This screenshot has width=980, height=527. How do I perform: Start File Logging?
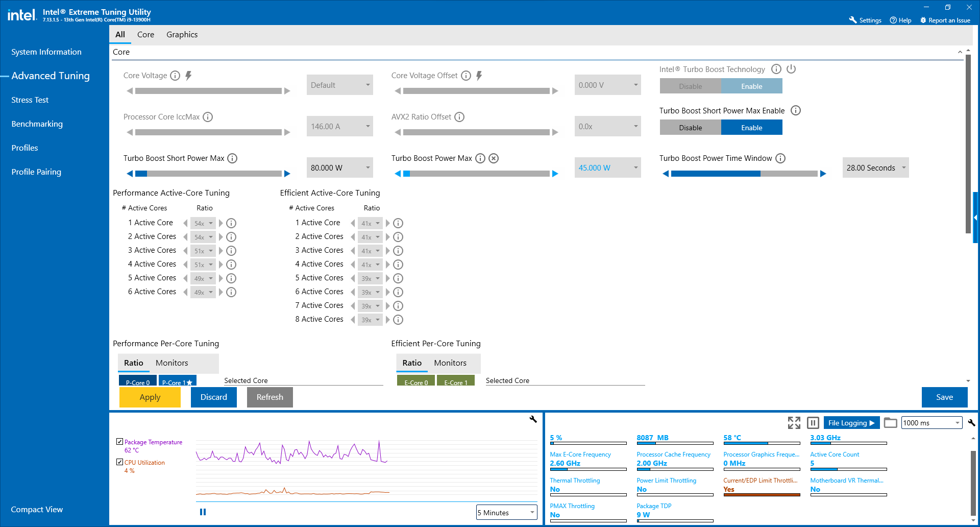coord(851,423)
